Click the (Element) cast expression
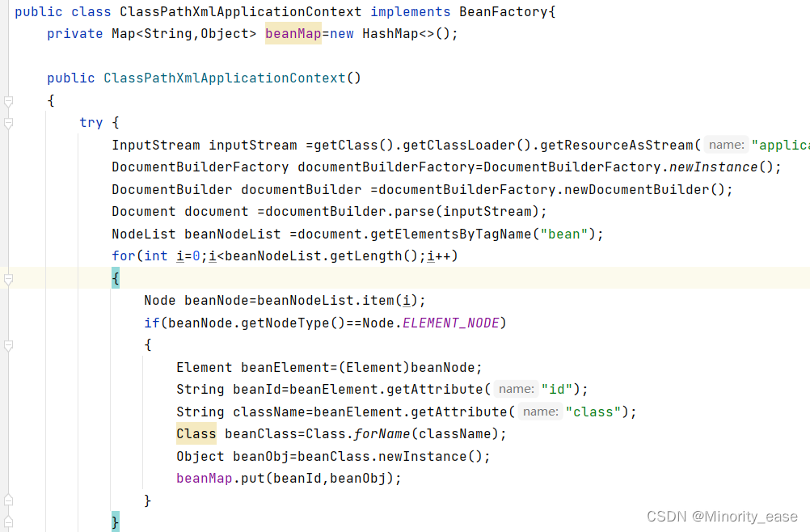The image size is (810, 532). 374,367
